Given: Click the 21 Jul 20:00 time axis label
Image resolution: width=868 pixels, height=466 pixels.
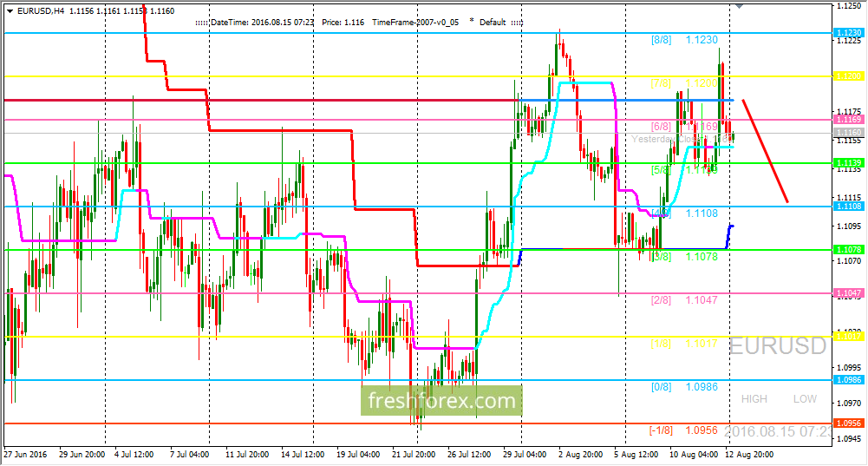Looking at the screenshot, I should 414,455.
